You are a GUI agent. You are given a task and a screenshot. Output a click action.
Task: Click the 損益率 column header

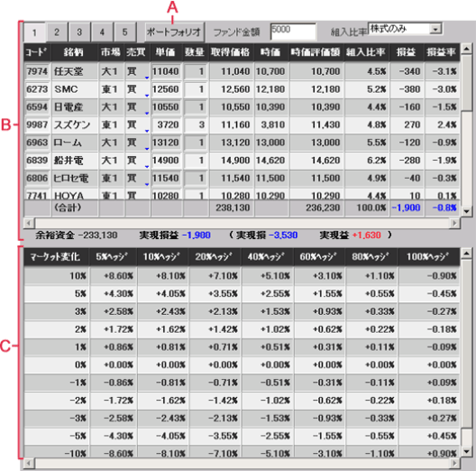pos(442,52)
